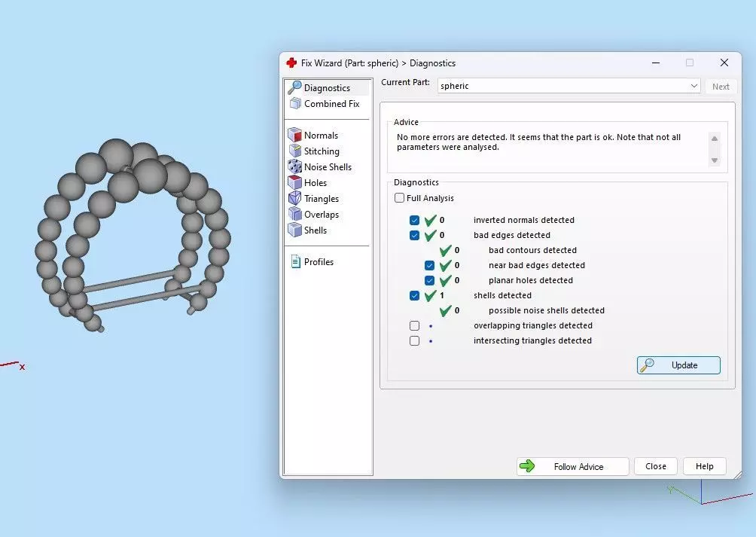Enable the Full Analysis checkbox

pyautogui.click(x=399, y=197)
